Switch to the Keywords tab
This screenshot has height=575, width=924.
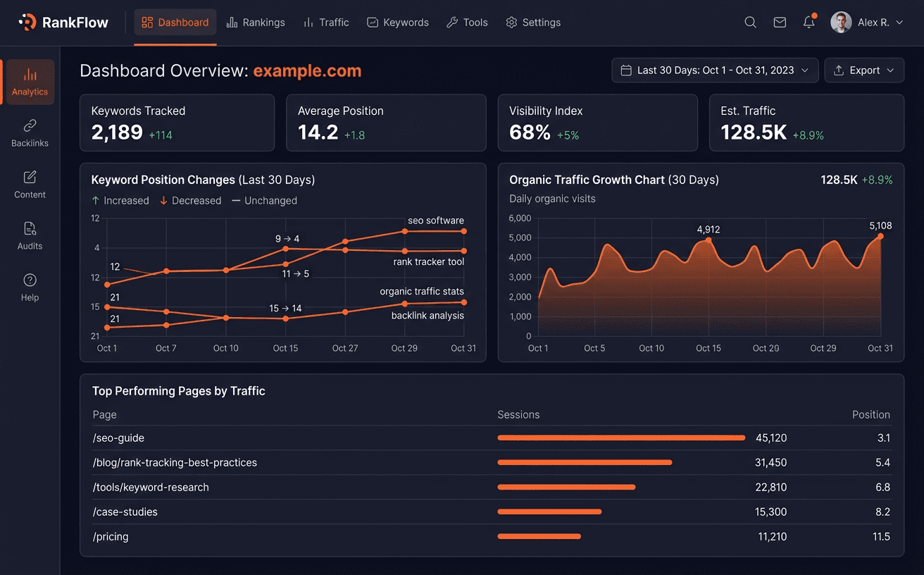pyautogui.click(x=398, y=23)
